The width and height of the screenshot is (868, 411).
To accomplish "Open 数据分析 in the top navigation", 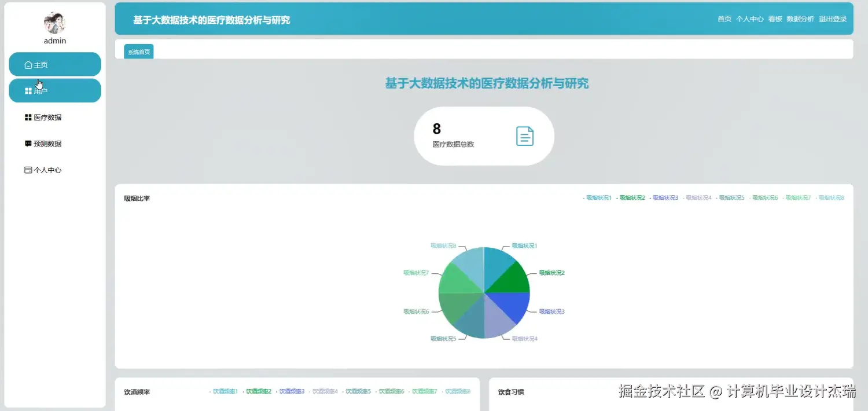I will click(x=800, y=19).
